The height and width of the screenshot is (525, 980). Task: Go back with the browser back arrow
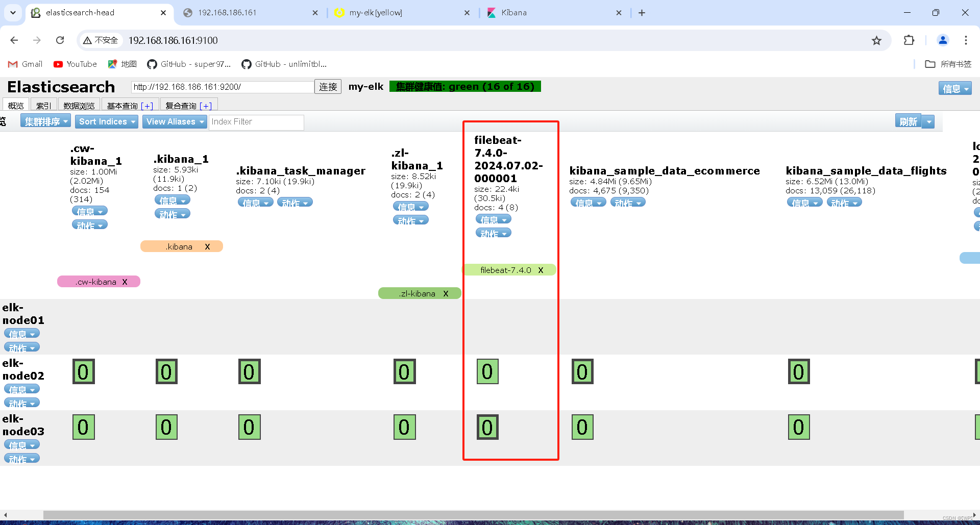click(14, 40)
